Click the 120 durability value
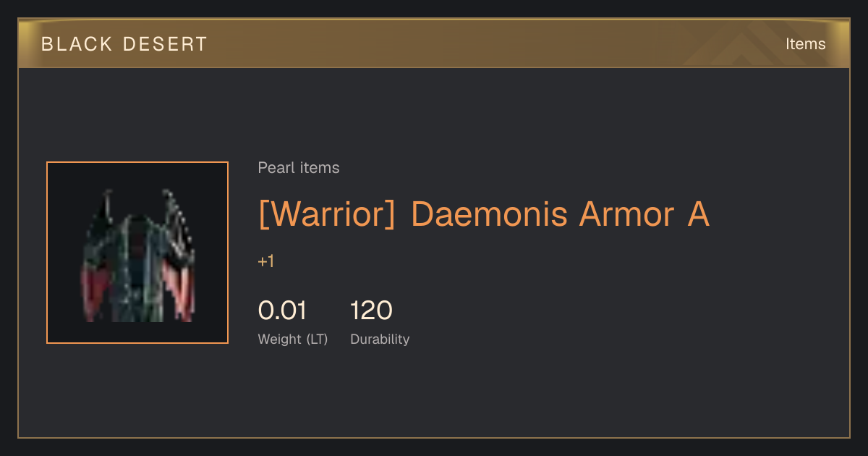868x456 pixels. click(371, 311)
